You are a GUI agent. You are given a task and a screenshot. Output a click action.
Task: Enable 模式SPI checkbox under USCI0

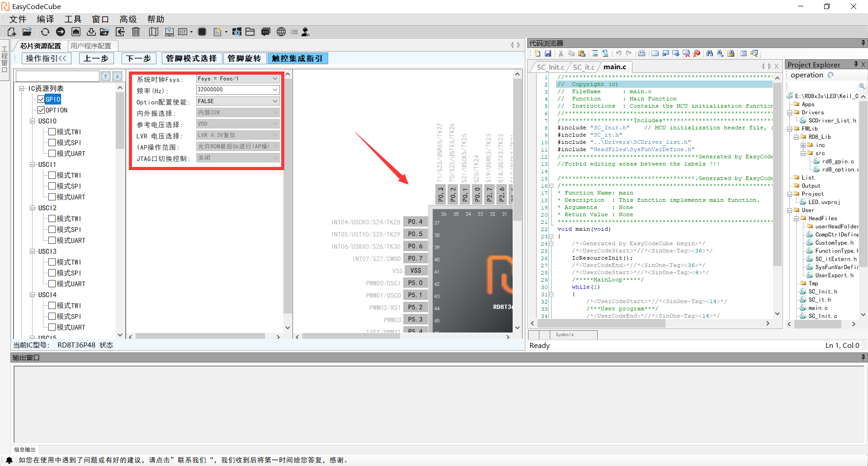coord(52,143)
